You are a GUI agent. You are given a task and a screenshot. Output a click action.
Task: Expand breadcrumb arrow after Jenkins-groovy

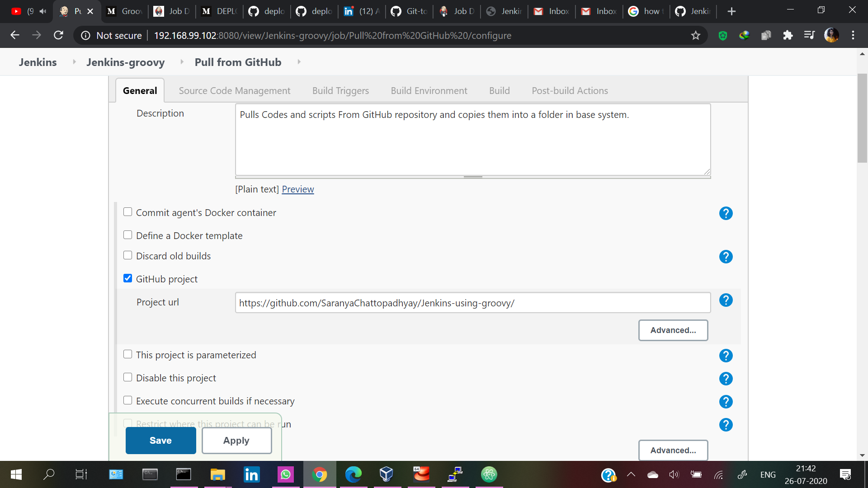(x=182, y=62)
